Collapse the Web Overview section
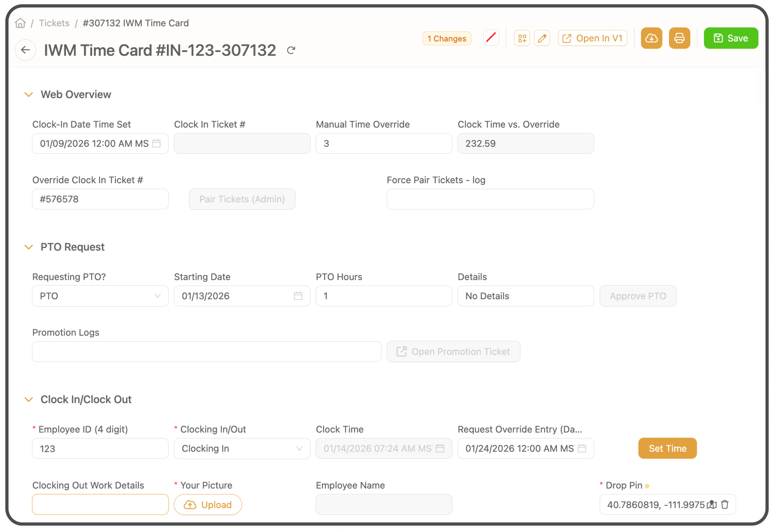 [x=29, y=94]
